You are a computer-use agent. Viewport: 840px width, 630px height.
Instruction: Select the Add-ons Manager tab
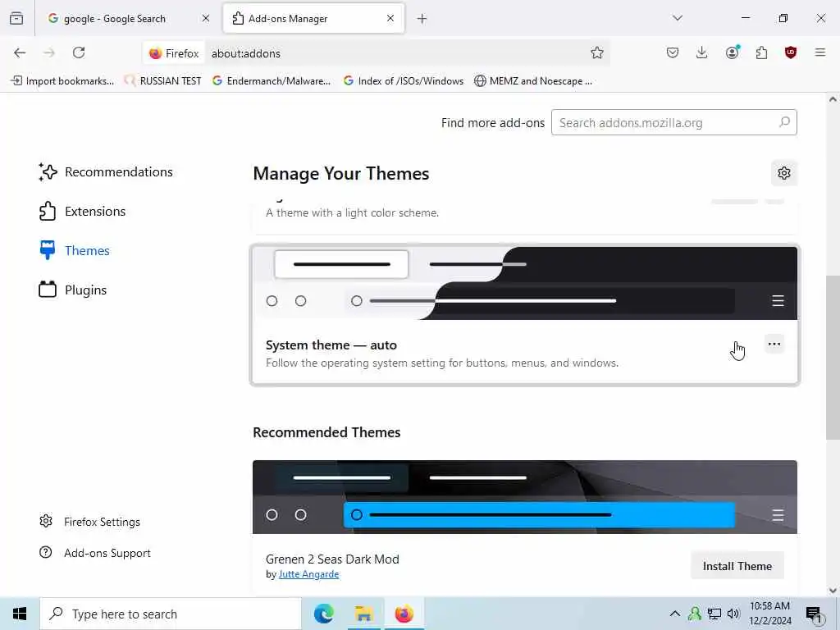[313, 19]
